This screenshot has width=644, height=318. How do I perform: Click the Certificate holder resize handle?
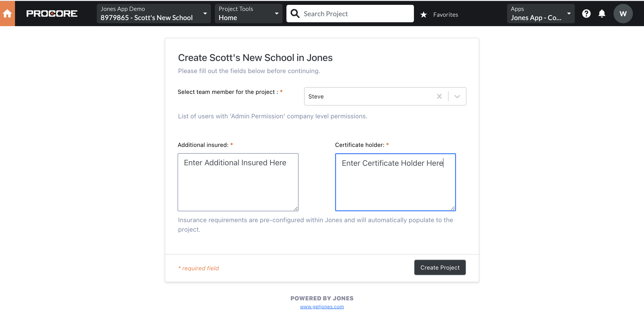453,208
